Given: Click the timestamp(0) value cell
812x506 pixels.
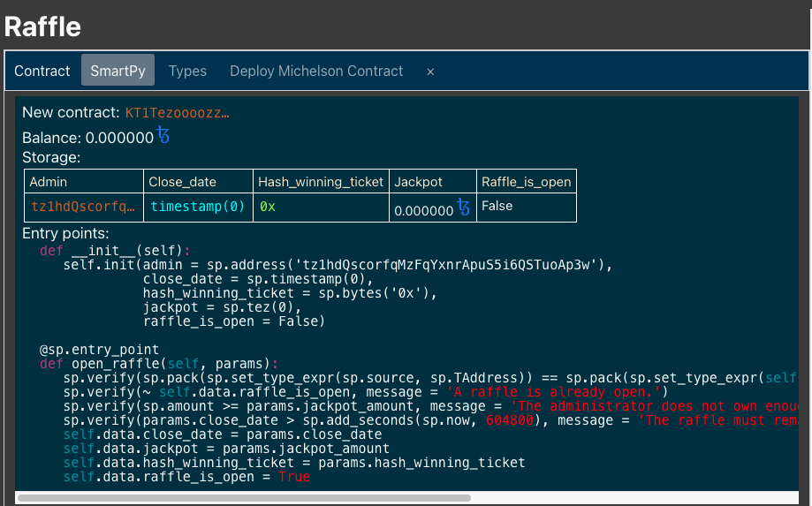Looking at the screenshot, I should coord(197,206).
